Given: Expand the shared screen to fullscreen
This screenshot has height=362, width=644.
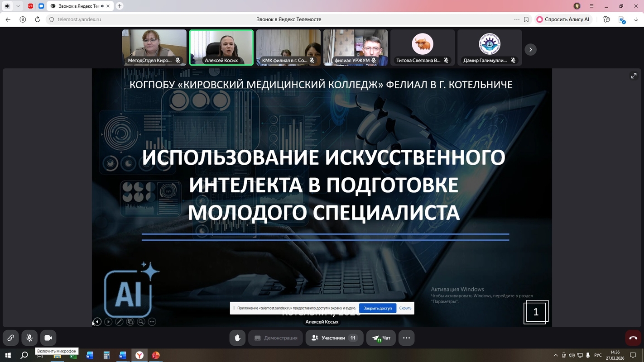Looking at the screenshot, I should click(634, 76).
